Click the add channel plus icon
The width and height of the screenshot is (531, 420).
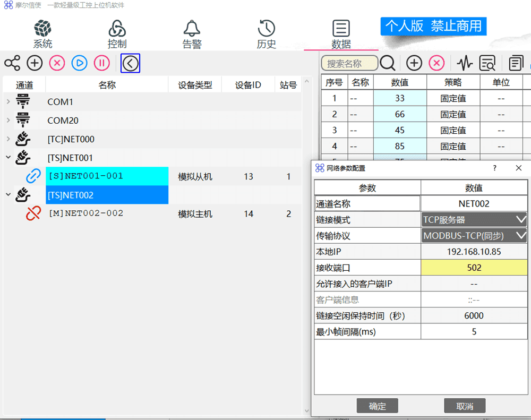pos(35,63)
